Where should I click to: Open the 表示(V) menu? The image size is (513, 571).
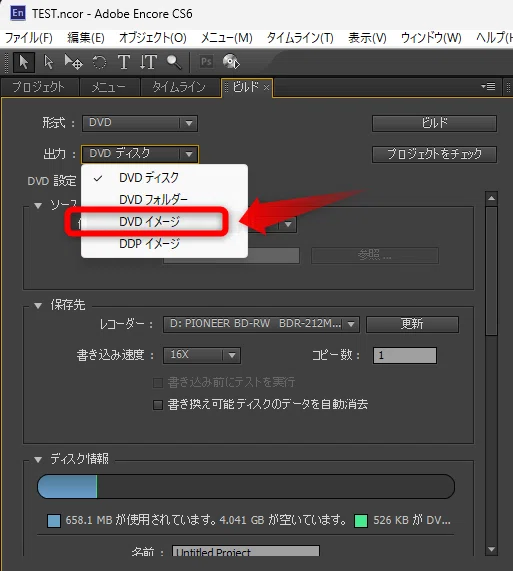(x=367, y=38)
